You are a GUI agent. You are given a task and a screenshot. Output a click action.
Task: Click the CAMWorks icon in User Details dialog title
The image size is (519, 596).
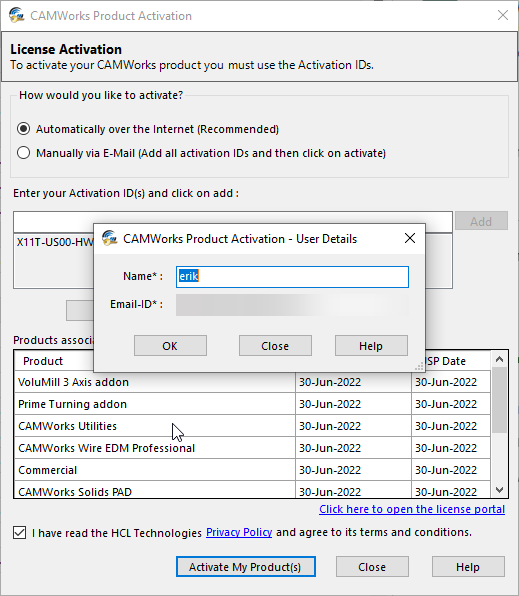[110, 238]
